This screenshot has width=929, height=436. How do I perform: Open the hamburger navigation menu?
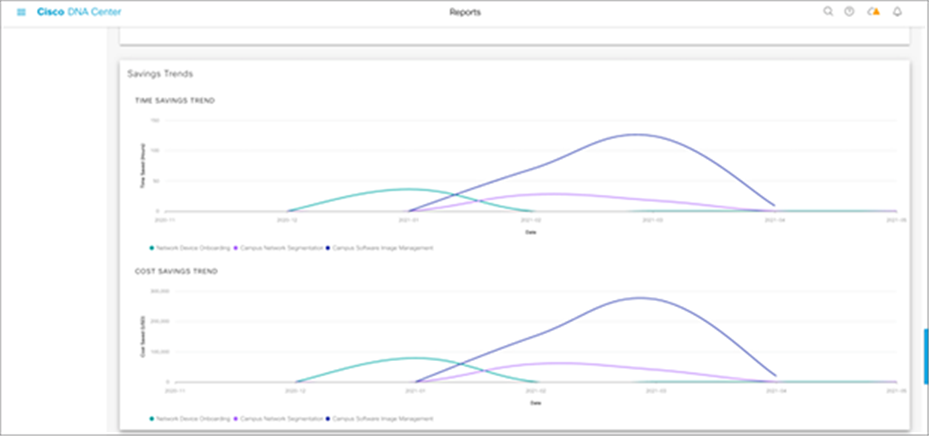point(21,12)
